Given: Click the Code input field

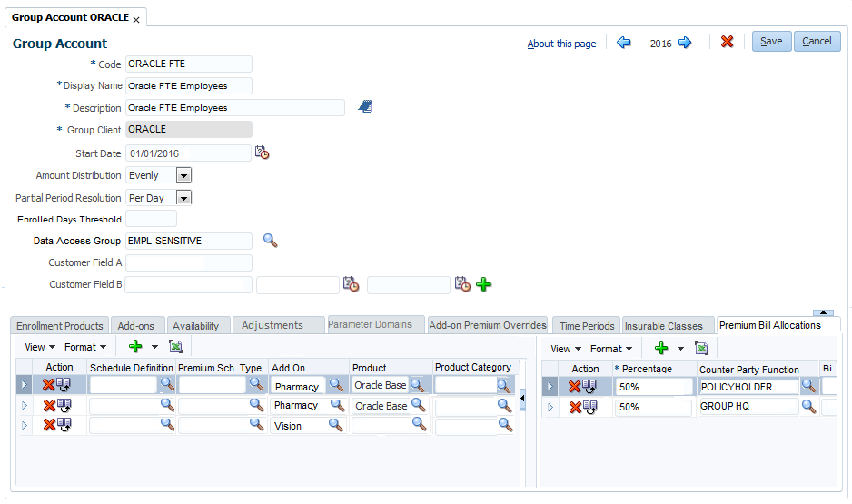Looking at the screenshot, I should (x=189, y=64).
